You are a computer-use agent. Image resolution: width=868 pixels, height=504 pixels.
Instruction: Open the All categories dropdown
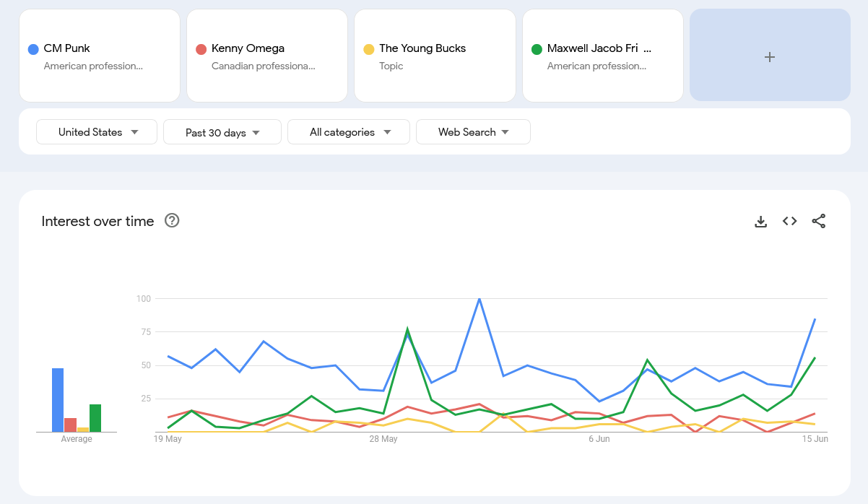pyautogui.click(x=349, y=132)
